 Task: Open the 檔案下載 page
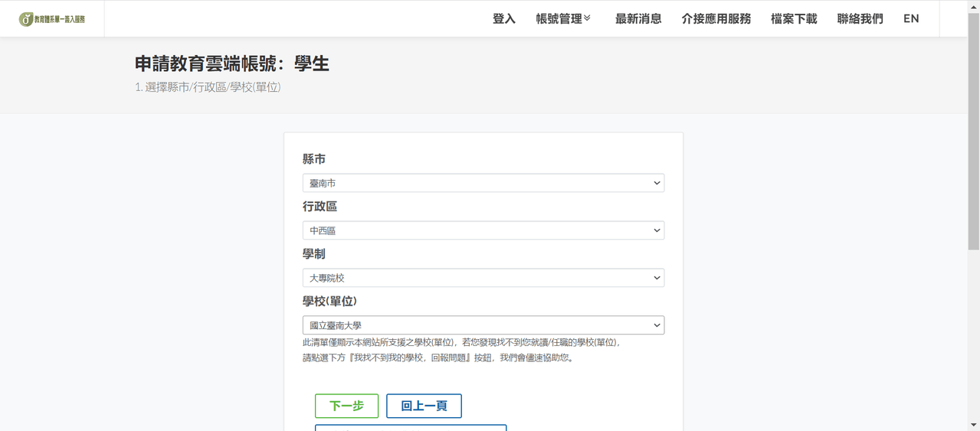[794, 19]
